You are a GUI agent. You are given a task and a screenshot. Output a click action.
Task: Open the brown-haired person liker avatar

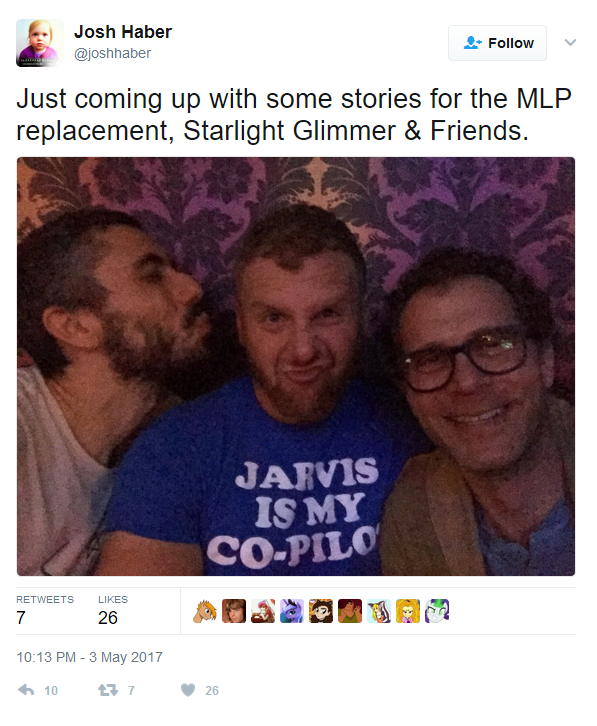point(234,611)
